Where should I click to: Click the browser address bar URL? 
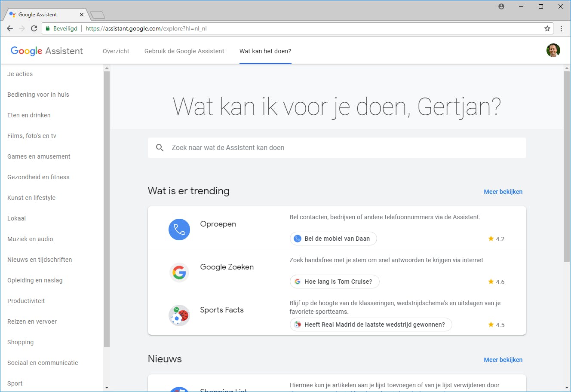pyautogui.click(x=146, y=28)
